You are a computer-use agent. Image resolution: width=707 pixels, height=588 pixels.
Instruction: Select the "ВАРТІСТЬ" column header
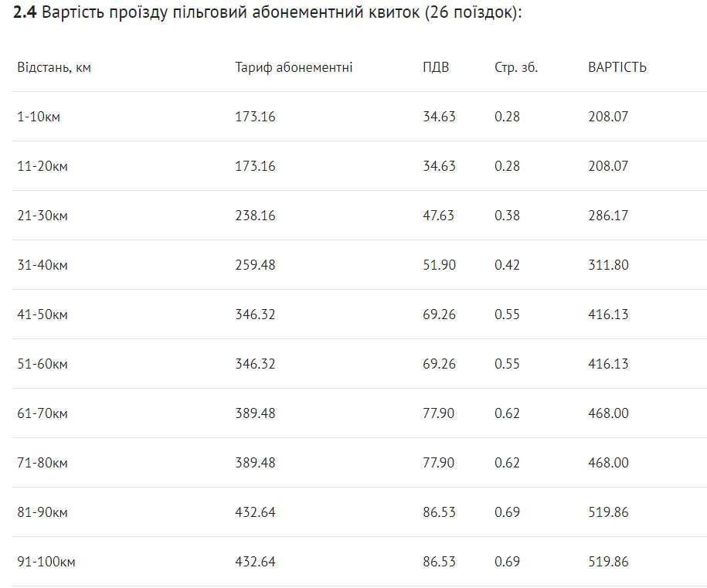click(x=617, y=67)
